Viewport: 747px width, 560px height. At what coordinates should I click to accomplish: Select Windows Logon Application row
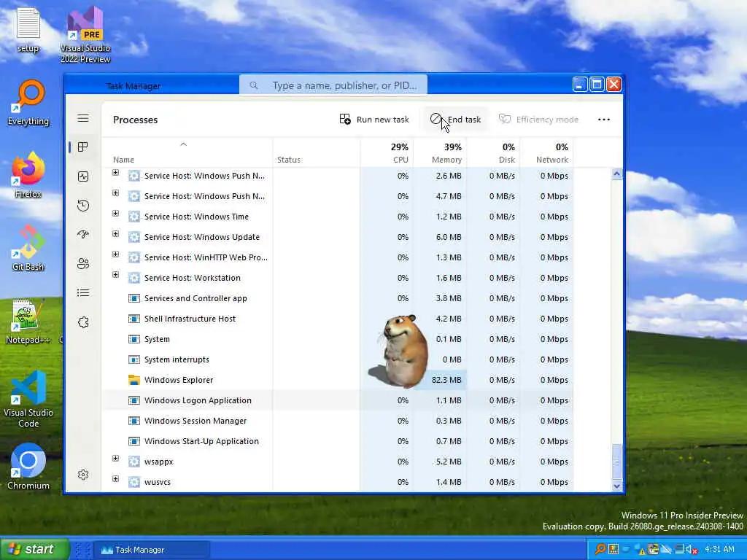pos(337,400)
